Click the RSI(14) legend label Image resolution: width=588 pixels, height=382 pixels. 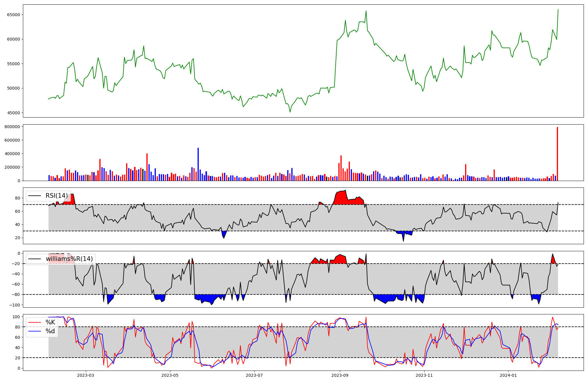(x=56, y=196)
